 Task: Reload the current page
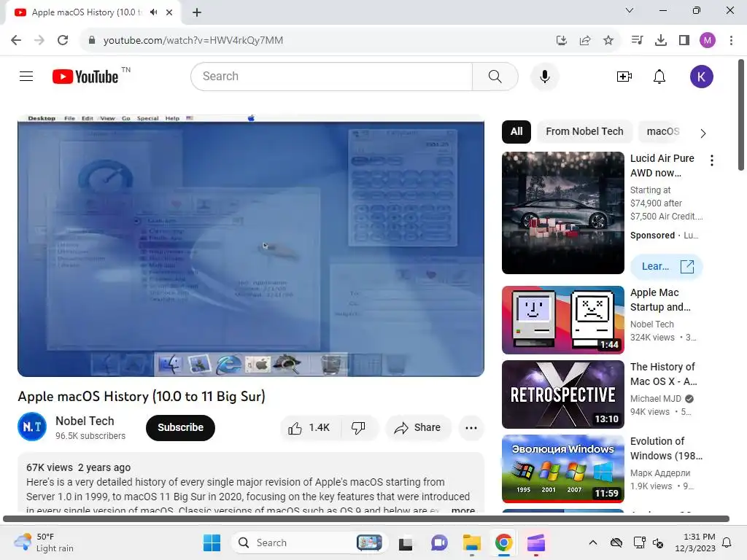pyautogui.click(x=63, y=40)
